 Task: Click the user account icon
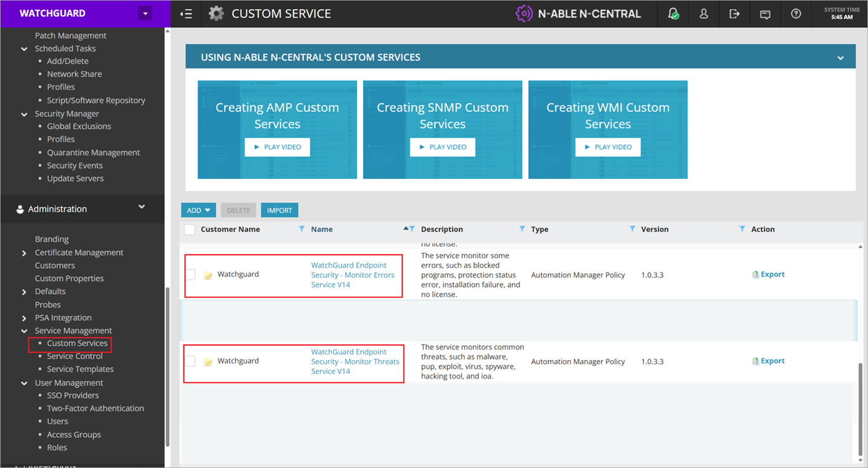coord(703,13)
